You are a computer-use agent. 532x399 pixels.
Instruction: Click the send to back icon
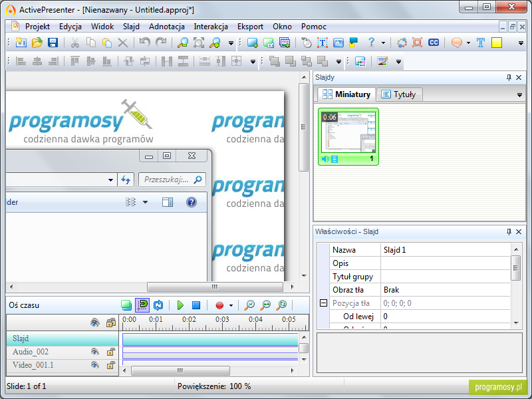click(x=291, y=61)
